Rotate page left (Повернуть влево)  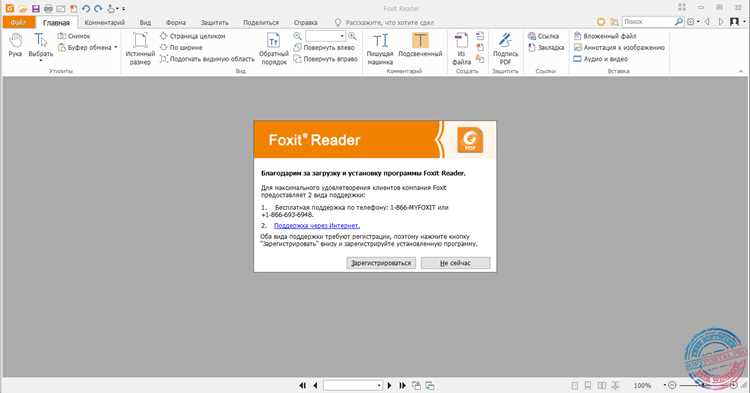coord(324,47)
